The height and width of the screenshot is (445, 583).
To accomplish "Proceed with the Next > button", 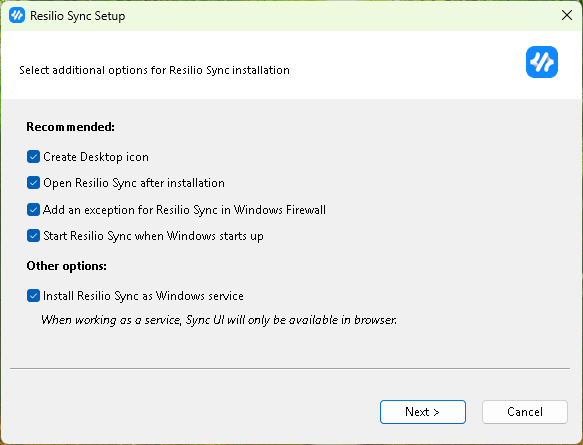I will pos(423,412).
